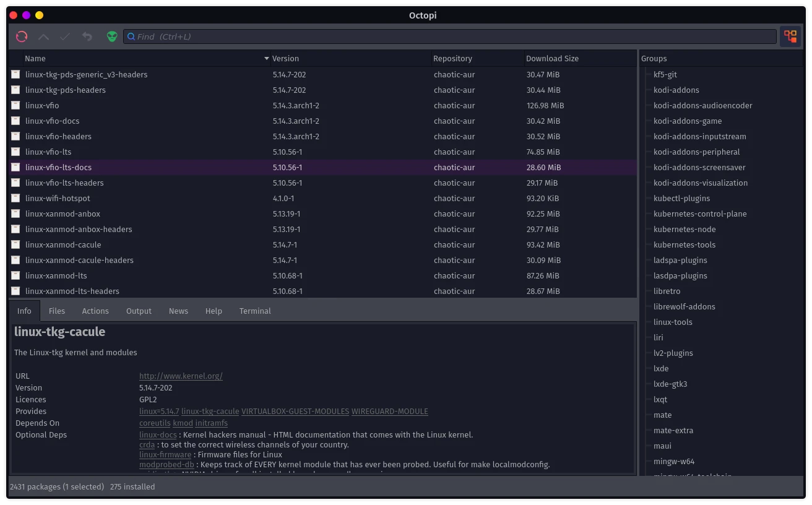Click the sync database refresh icon
Viewport: 812px width, 505px height.
pos(22,37)
